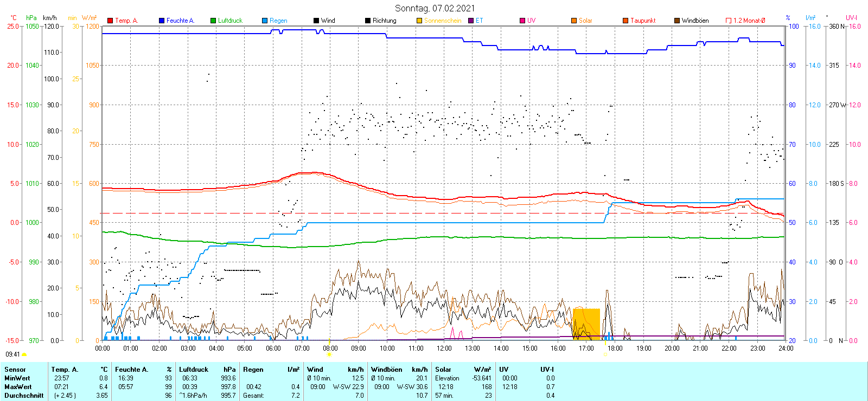Click the Solar Elevation label
Screen dimensions: 868x401
point(447,378)
